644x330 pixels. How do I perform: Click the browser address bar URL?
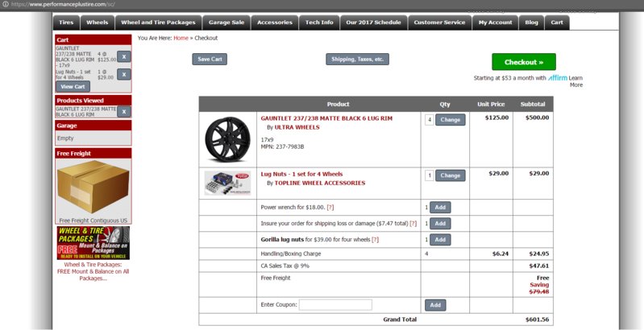(62, 5)
